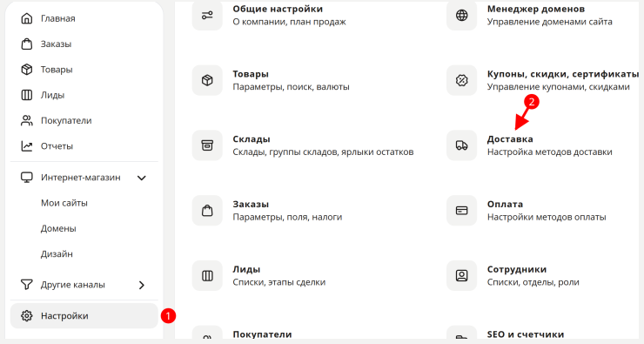Screen dimensions: 644x344
Task: Click the box icon beside sidebar Товары
Action: (x=27, y=70)
